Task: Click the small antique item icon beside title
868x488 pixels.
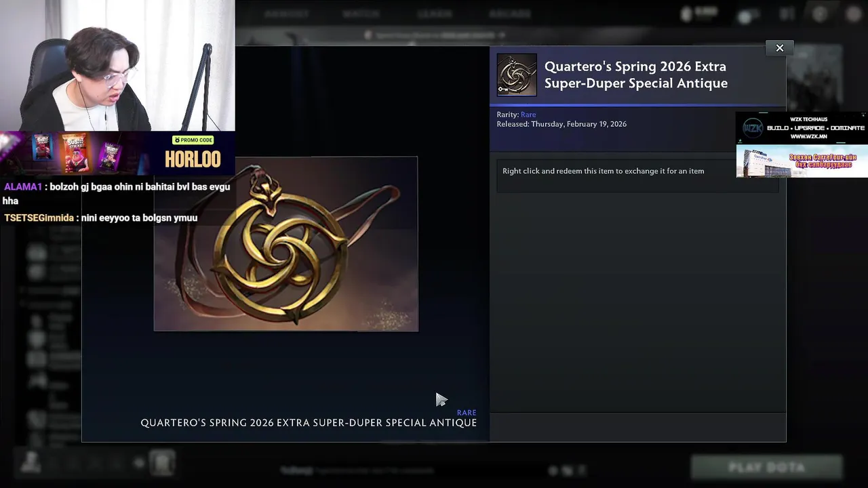Action: 517,75
